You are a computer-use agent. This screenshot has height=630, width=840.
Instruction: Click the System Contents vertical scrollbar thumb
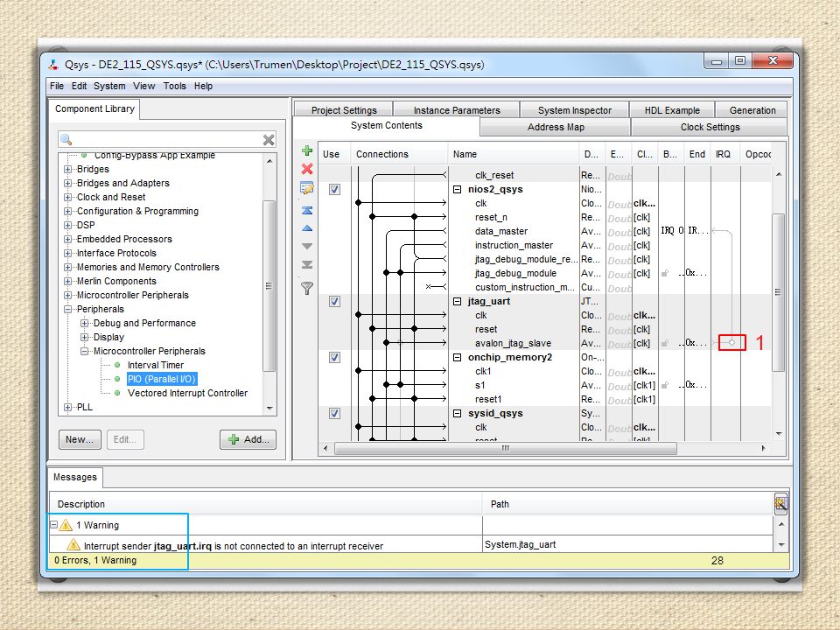coord(779,292)
